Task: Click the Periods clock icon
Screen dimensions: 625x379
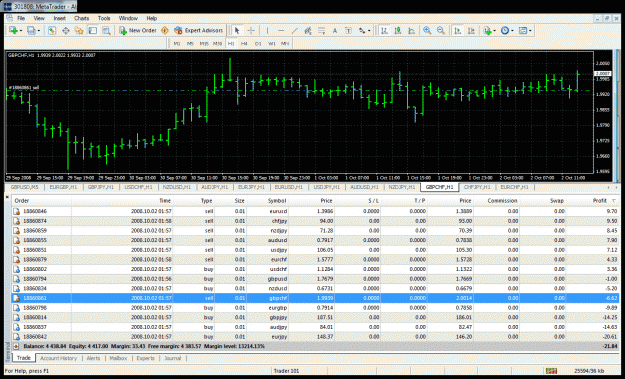Action: point(505,30)
